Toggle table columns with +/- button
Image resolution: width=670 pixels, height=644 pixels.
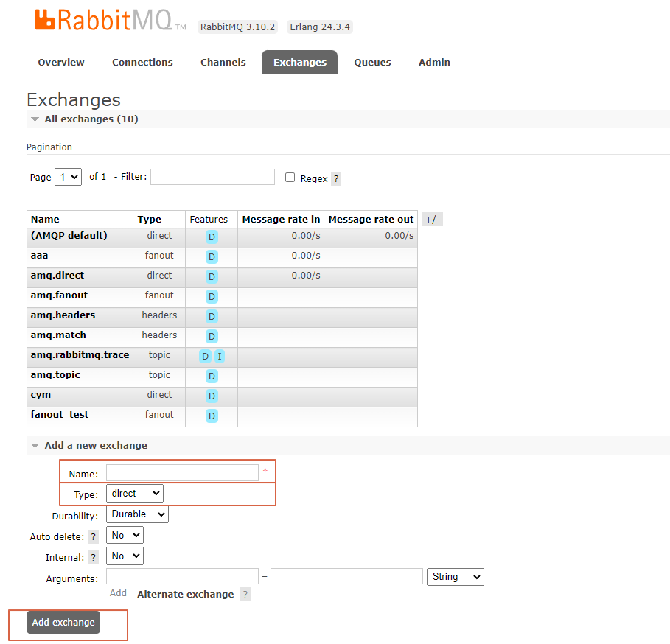click(433, 220)
